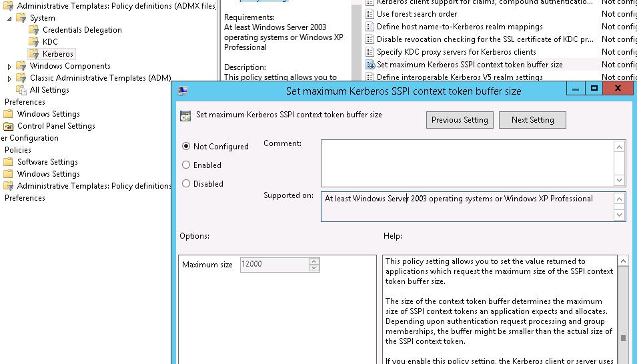Screen dimensions: 637x364
Task: Click the Next Setting button
Action: tap(532, 120)
